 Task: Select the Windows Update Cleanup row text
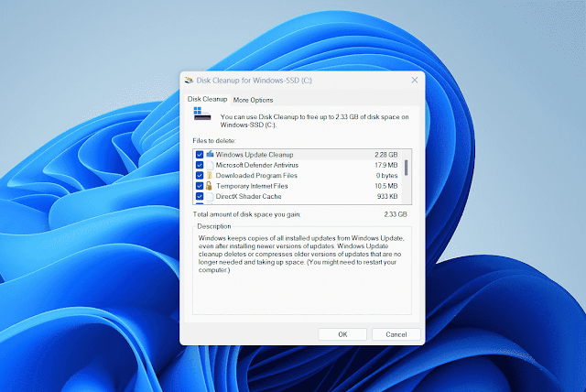click(255, 155)
